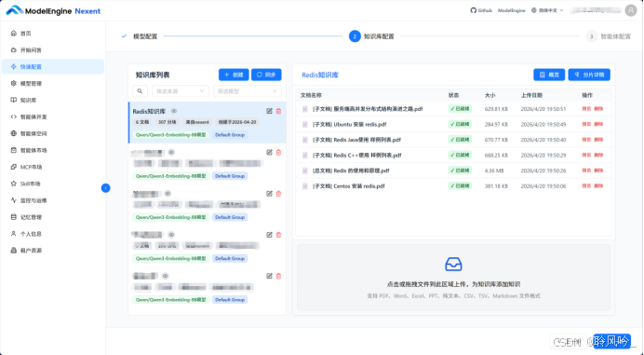Click file icon of Ubuntu 安装 redis.pdf

(304, 124)
